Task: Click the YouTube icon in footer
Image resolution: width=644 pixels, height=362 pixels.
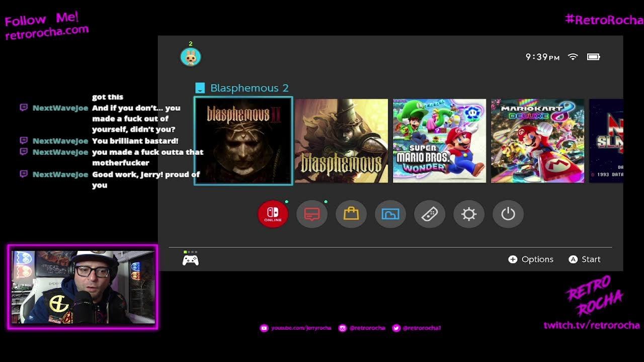Action: [264, 328]
